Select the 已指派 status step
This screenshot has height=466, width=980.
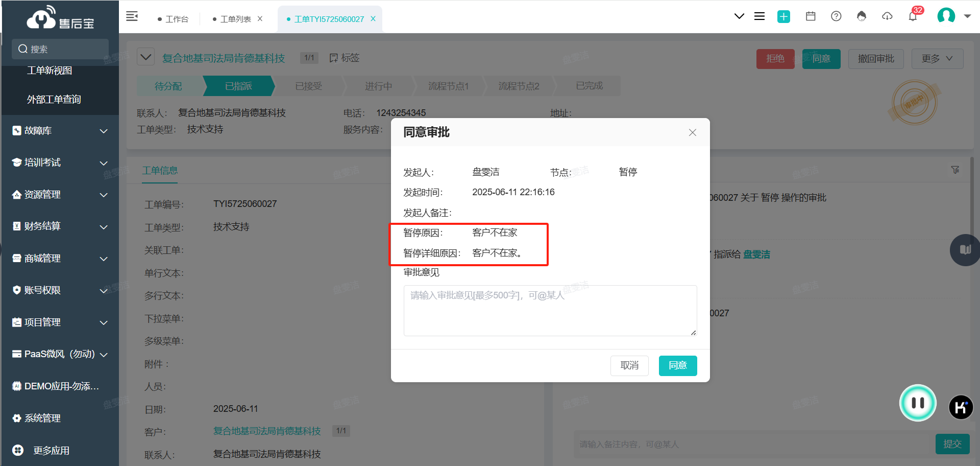coord(238,86)
